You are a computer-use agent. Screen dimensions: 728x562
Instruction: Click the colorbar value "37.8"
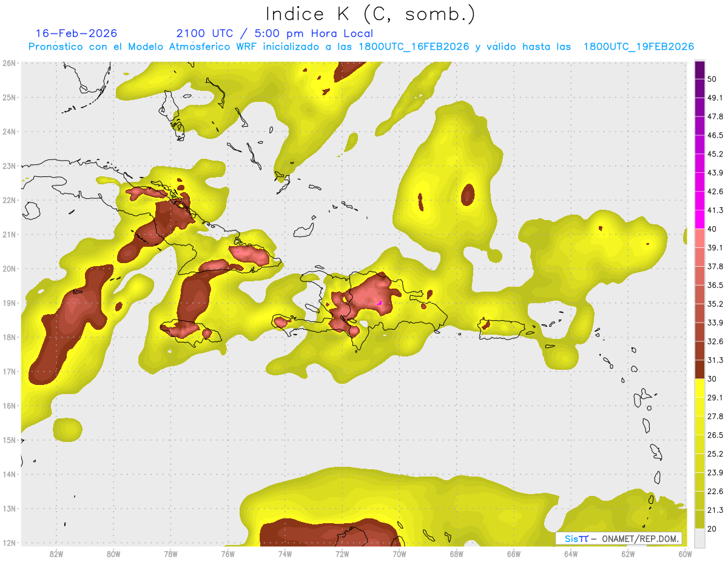point(715,267)
